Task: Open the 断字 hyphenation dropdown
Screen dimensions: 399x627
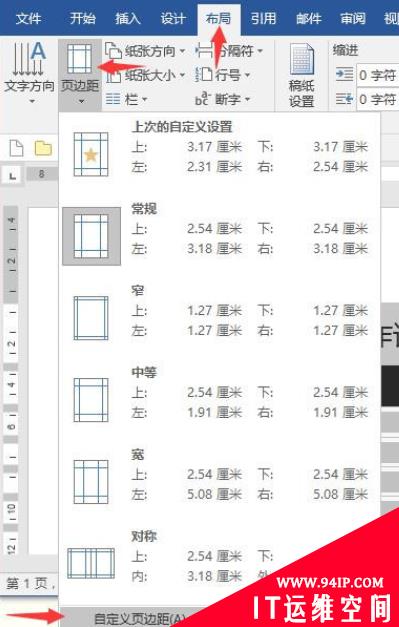Action: click(x=223, y=99)
